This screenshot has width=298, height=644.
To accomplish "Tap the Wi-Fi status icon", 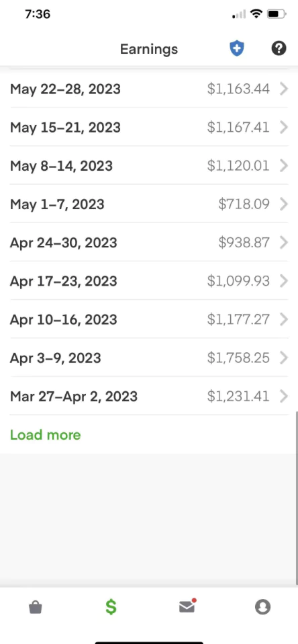I will (257, 14).
